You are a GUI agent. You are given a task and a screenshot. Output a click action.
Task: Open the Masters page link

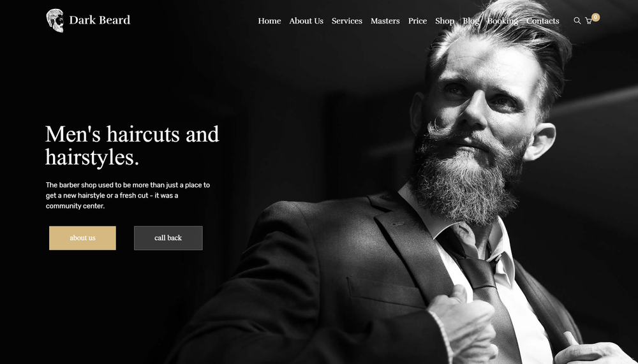(x=385, y=21)
